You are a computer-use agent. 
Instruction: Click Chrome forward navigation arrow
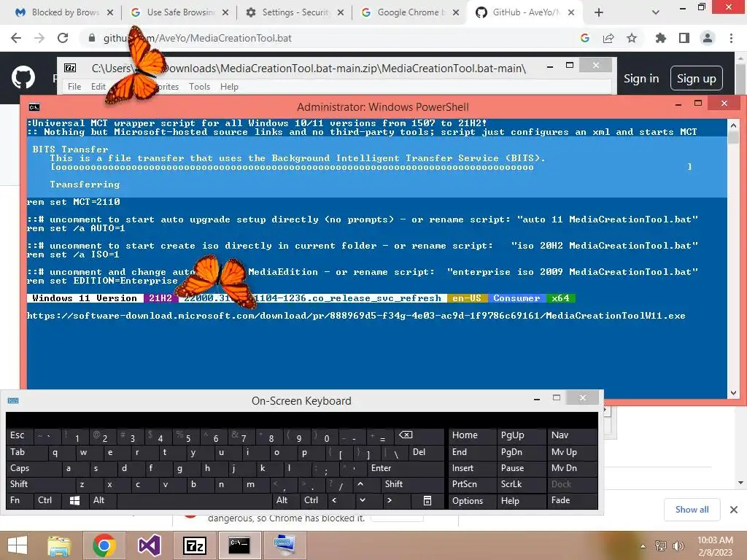tap(39, 38)
